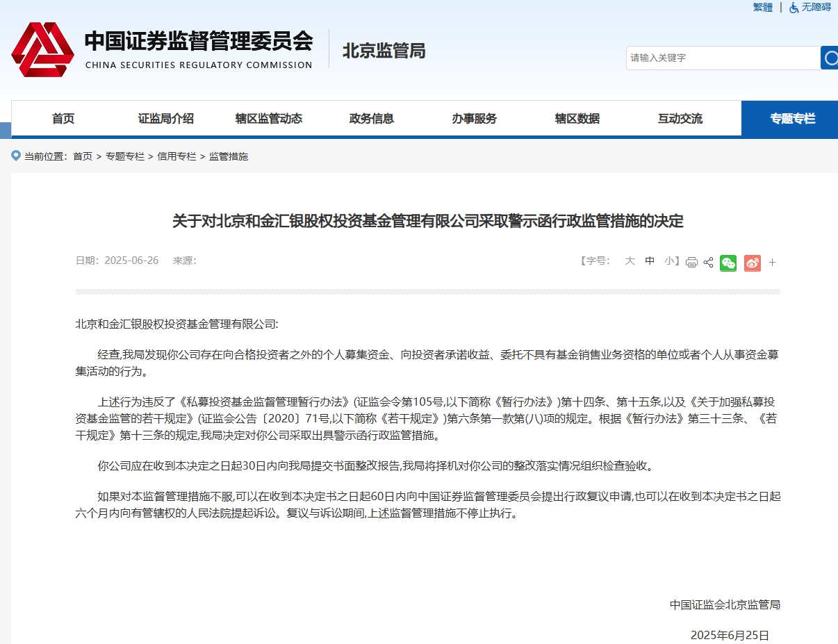838x644 pixels.
Task: Switch to traditional Chinese 繁體
Action: (763, 7)
